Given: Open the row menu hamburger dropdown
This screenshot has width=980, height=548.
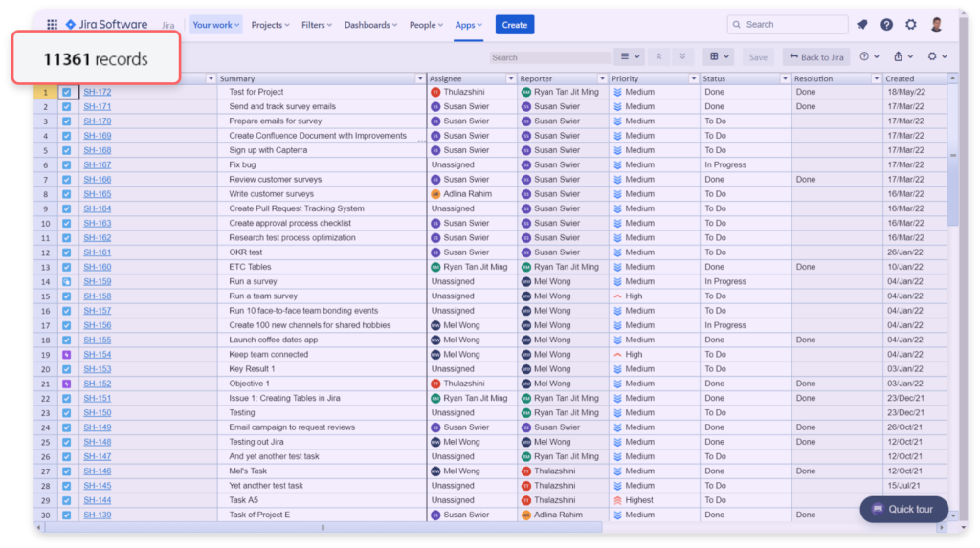Looking at the screenshot, I should pos(630,56).
